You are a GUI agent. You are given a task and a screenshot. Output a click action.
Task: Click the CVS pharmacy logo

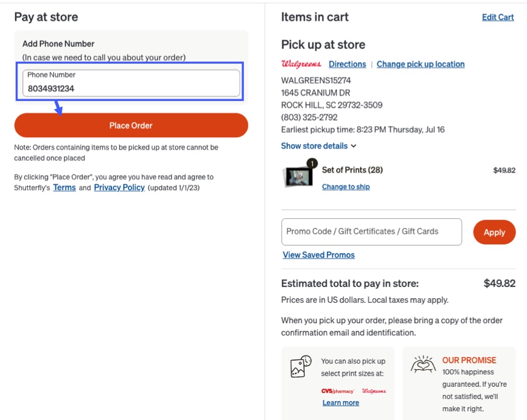(338, 391)
